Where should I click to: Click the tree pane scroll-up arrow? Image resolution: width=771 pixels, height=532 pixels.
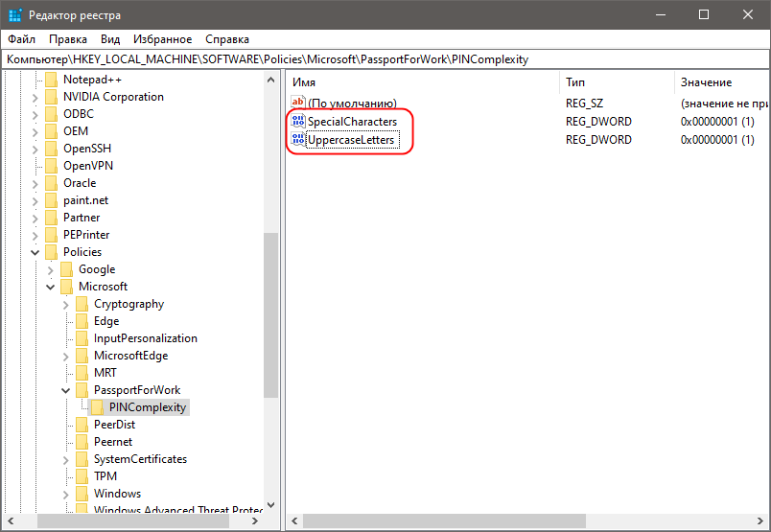click(x=271, y=80)
